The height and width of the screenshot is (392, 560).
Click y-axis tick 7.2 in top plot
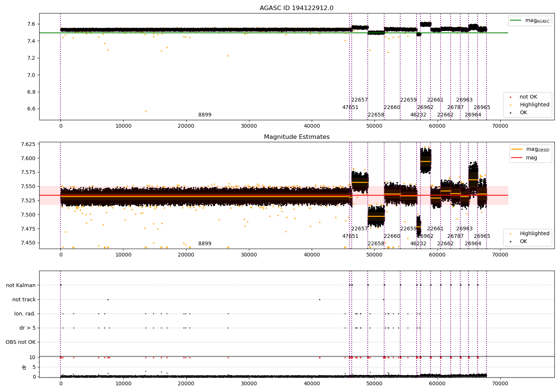[x=31, y=58]
